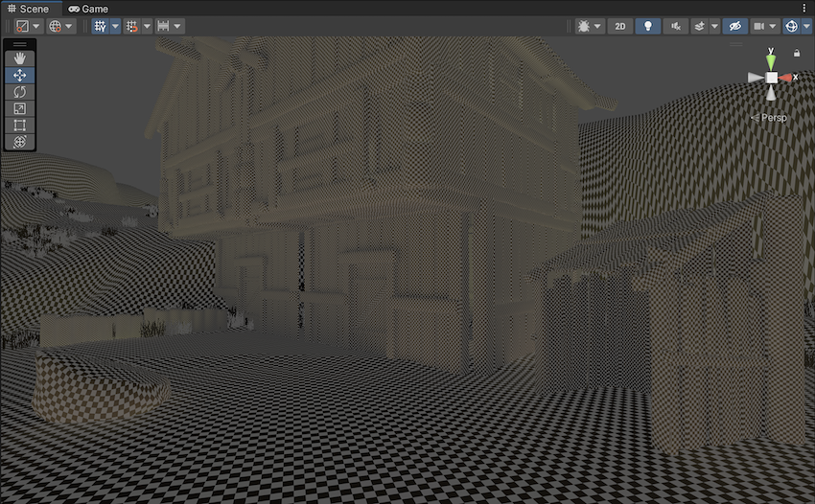The height and width of the screenshot is (504, 815).
Task: Click the green Y axis gizmo cone
Action: point(772,59)
